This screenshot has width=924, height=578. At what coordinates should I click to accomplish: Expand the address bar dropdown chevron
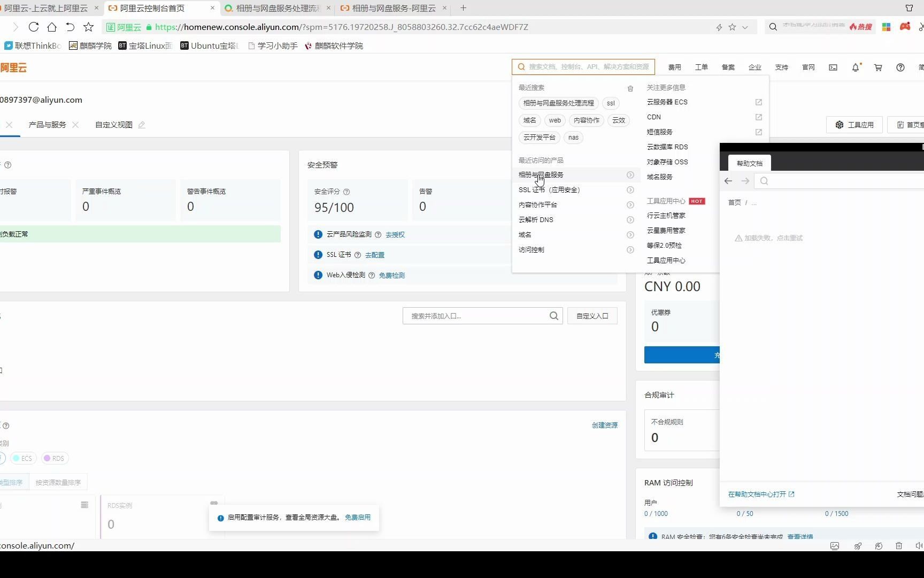point(745,27)
